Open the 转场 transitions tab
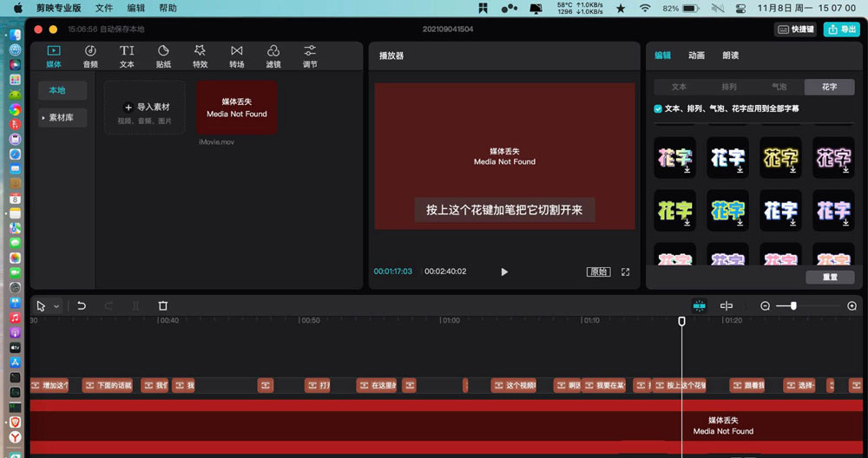Image resolution: width=868 pixels, height=458 pixels. (236, 56)
